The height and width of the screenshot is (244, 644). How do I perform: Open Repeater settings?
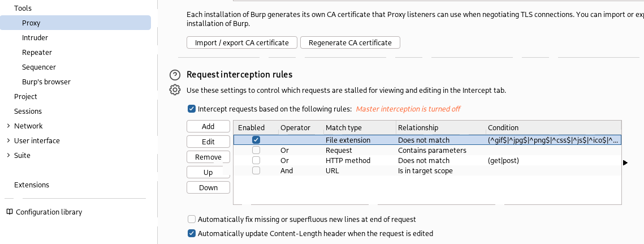pyautogui.click(x=37, y=53)
